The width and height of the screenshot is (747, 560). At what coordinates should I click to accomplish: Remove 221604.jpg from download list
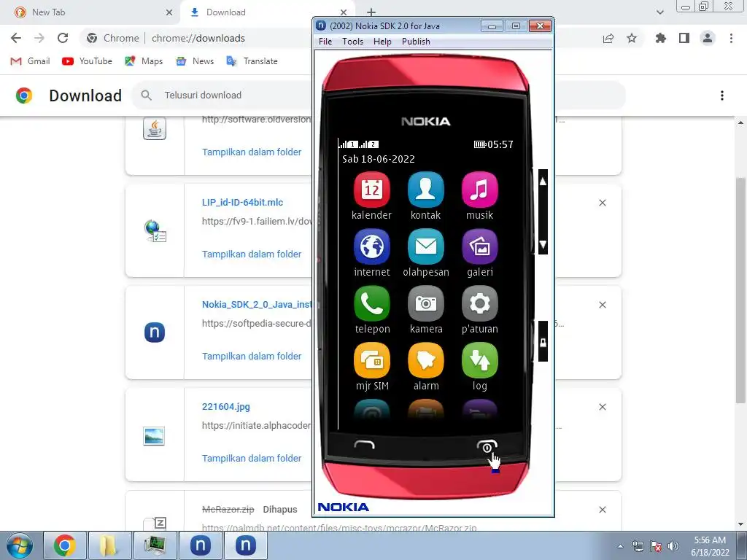(602, 407)
